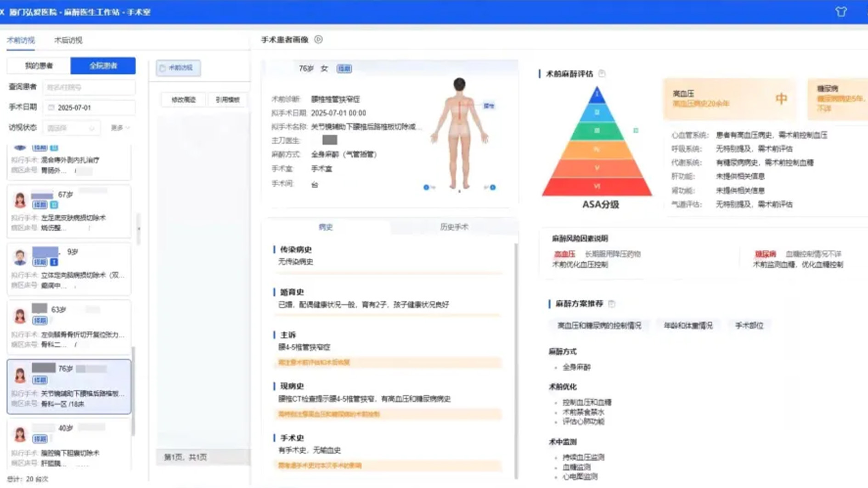Image resolution: width=868 pixels, height=488 pixels.
Task: Toggle patient list to 我的患者
Action: coord(39,66)
